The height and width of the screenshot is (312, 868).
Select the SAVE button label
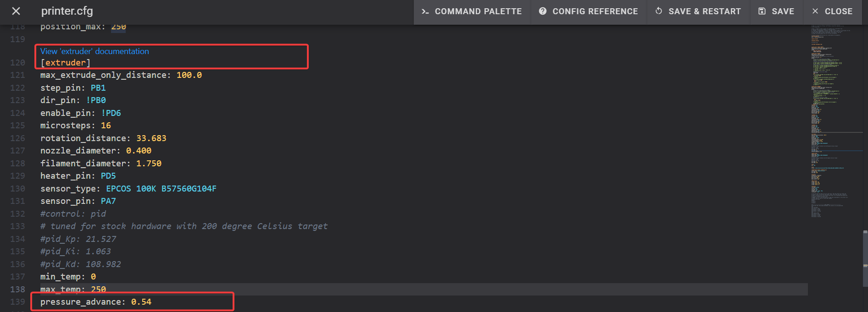[x=783, y=11]
